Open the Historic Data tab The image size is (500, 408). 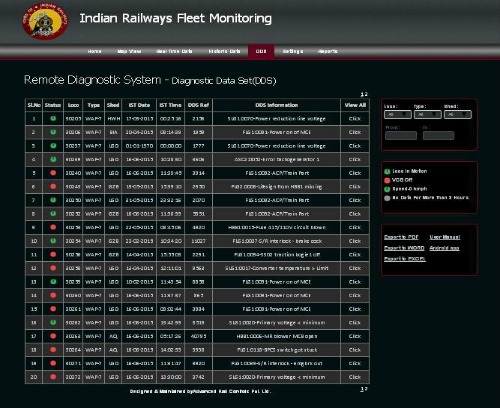[x=224, y=51]
